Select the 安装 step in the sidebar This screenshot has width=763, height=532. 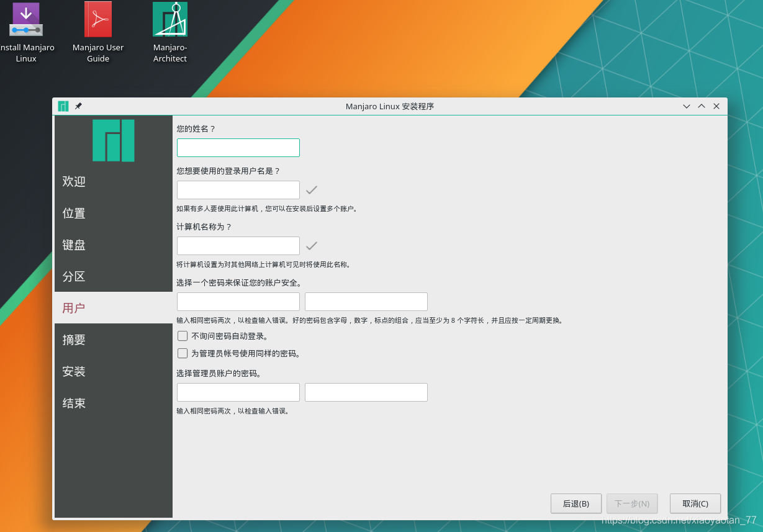click(114, 371)
